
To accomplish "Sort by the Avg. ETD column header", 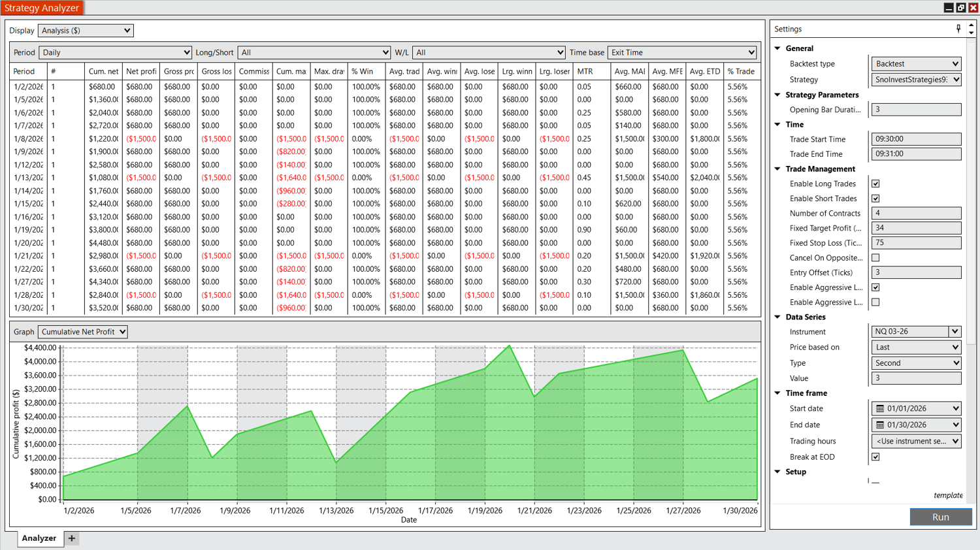I will (704, 71).
